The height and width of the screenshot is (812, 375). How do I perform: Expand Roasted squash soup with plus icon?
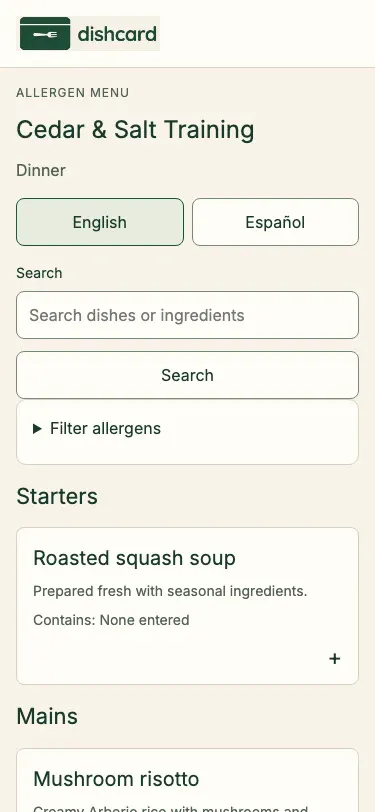tap(335, 659)
